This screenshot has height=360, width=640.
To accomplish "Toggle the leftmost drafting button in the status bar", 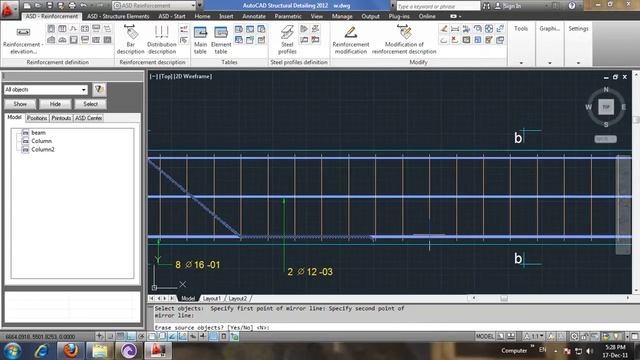I will point(100,336).
